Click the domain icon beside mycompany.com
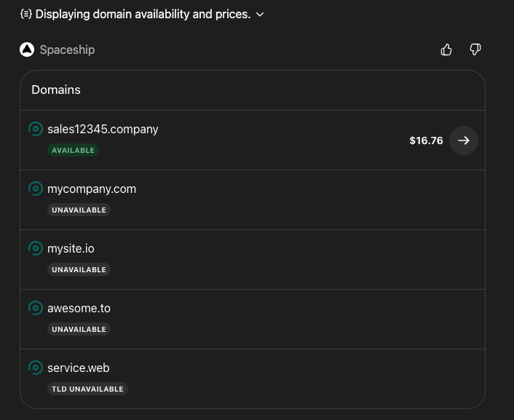 (35, 189)
